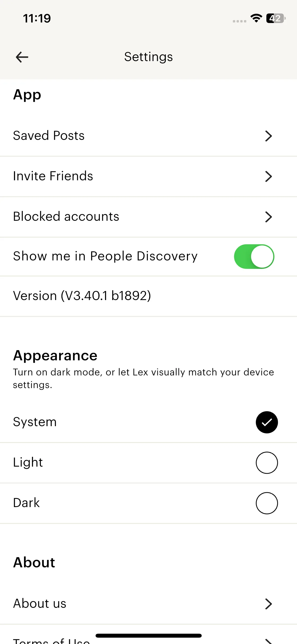Open the Blocked accounts menu item
Screen dimensions: 297x644
coord(66,217)
